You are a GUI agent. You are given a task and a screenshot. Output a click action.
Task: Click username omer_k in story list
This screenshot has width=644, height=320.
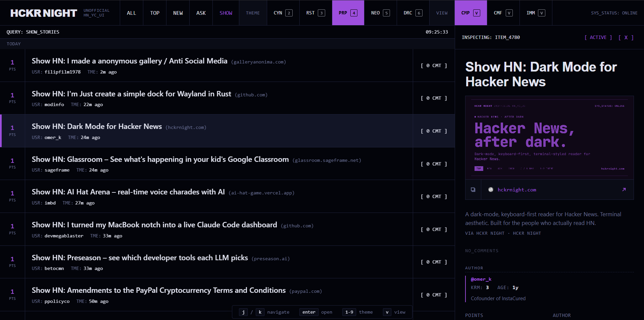pos(53,137)
